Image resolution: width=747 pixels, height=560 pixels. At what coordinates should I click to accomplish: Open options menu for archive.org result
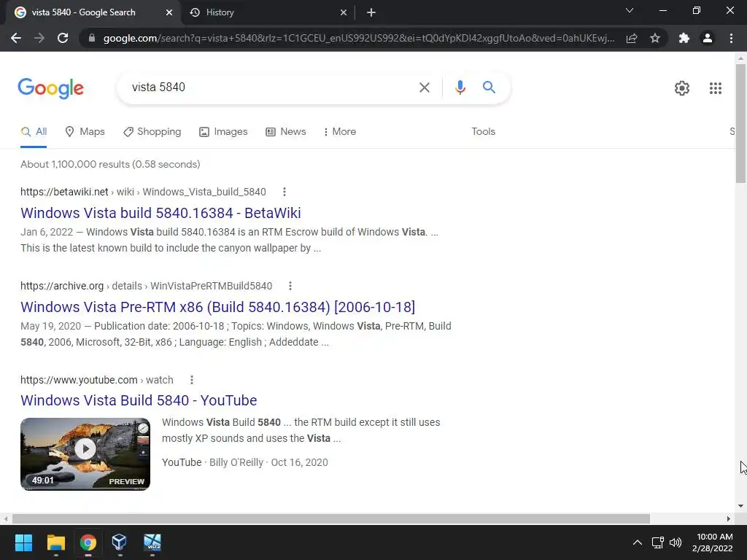point(290,286)
